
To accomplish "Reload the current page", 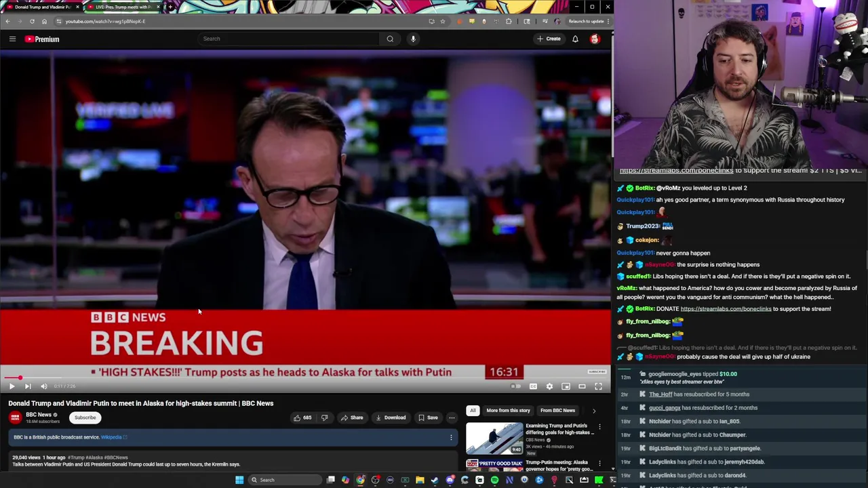I will tap(32, 21).
